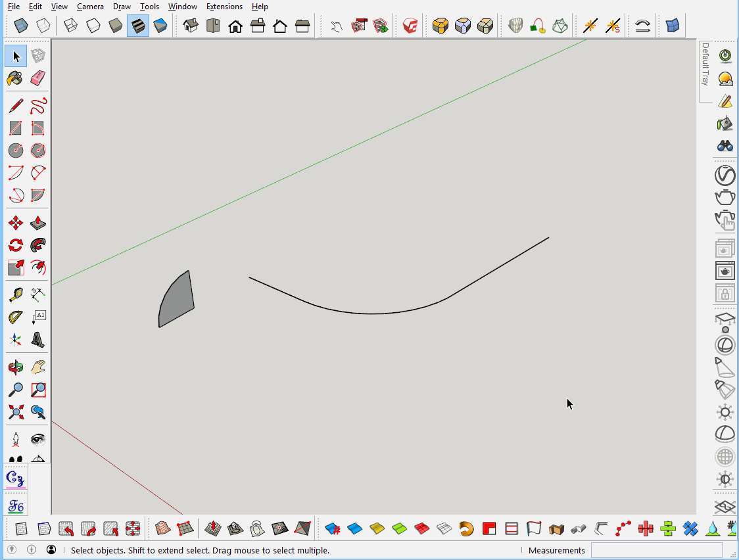
Task: Select the Tape Measure tool
Action: click(16, 294)
